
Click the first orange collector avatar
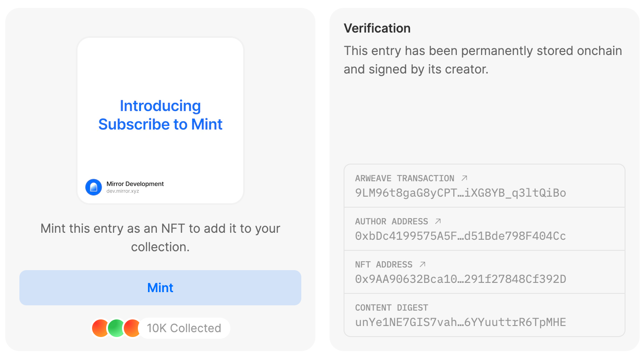(x=100, y=328)
